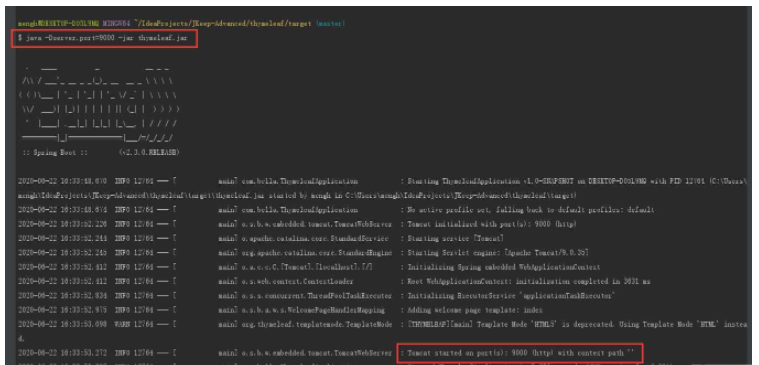This screenshot has height=365, width=759.
Task: Click logger name org.thymeleaf.templatemode.TemplateMode
Action: pos(317,324)
